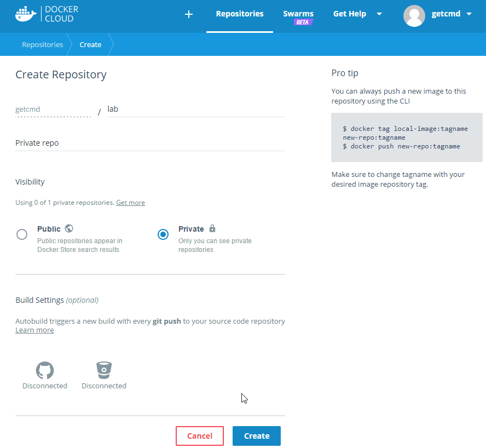Click the getcmd username in the header
Viewport: 486px width, 448px height.
[445, 14]
